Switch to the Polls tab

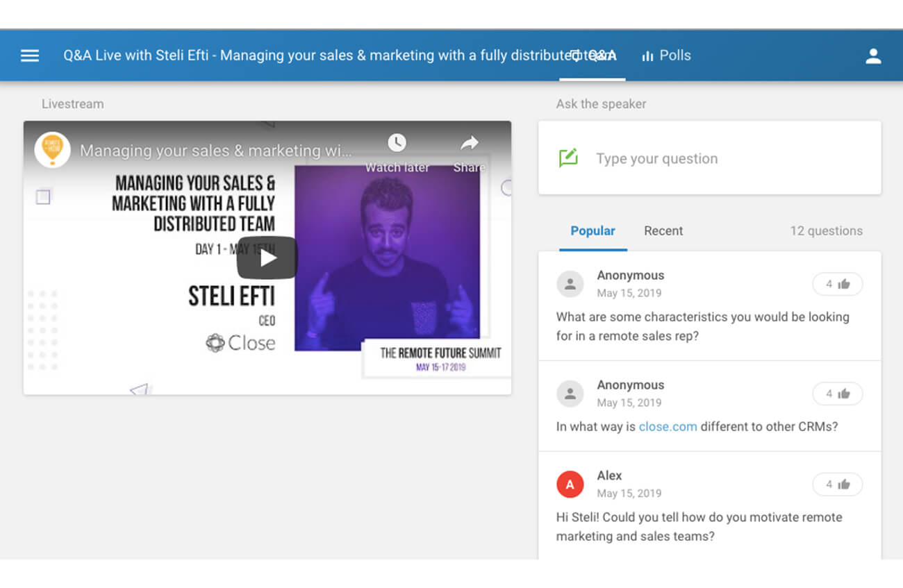pyautogui.click(x=666, y=56)
